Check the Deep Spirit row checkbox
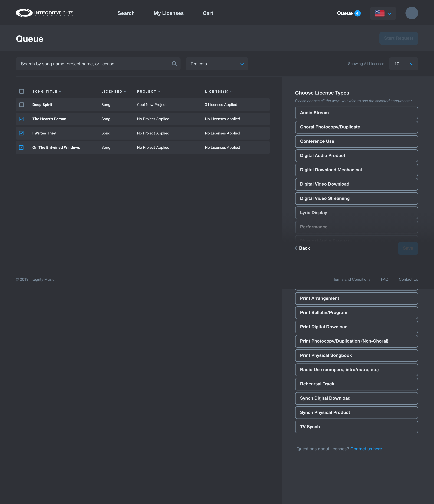 pyautogui.click(x=21, y=105)
